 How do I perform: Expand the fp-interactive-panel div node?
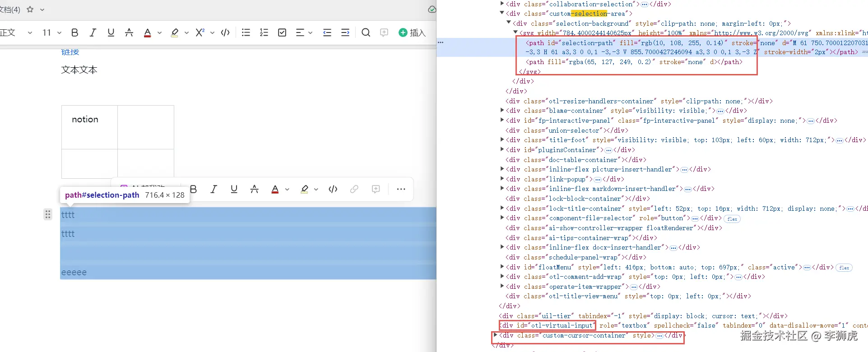502,120
